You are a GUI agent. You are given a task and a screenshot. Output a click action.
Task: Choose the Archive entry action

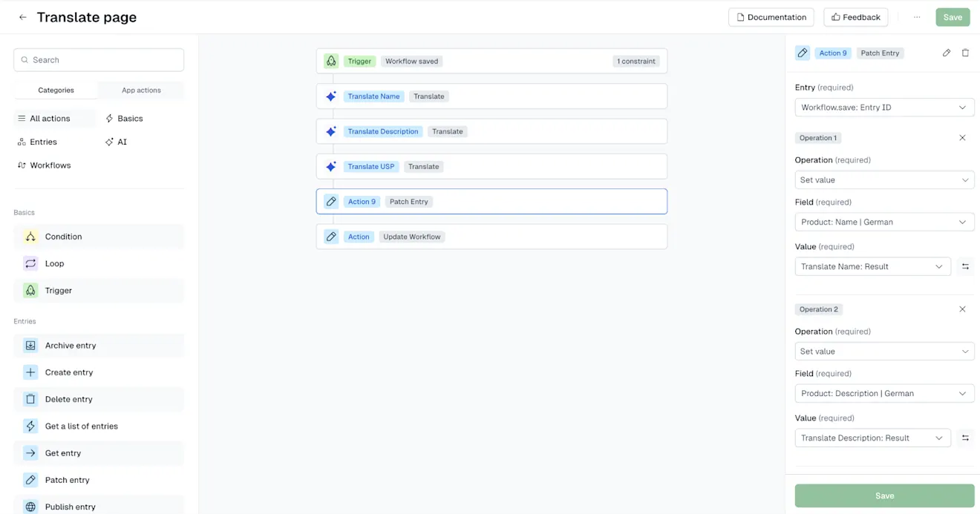point(71,345)
